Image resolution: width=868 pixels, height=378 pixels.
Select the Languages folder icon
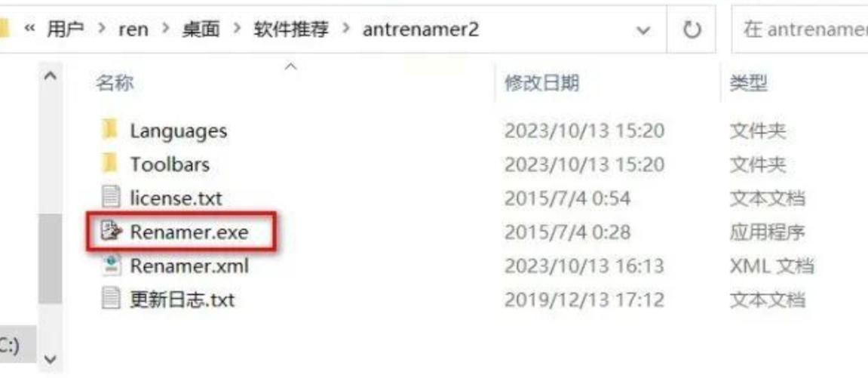point(109,131)
